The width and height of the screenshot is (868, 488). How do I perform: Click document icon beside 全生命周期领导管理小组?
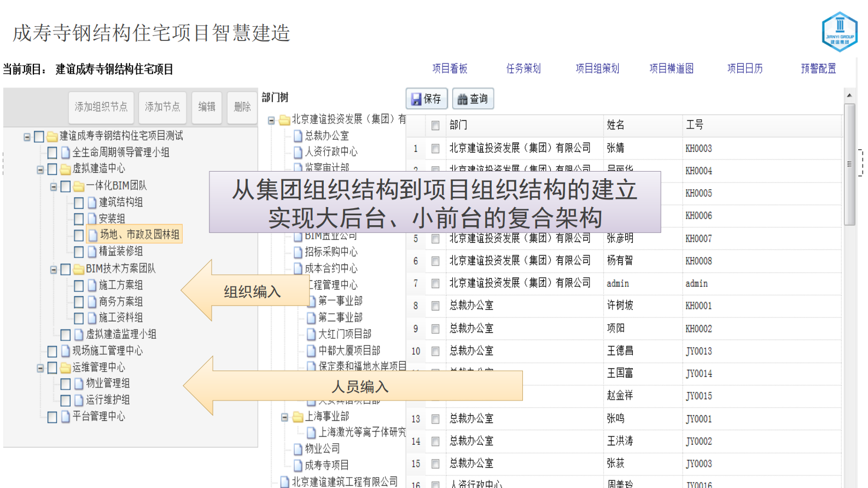(66, 152)
